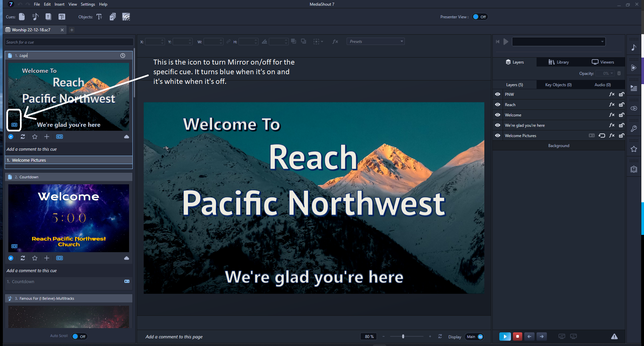Open the Presets dropdown
Viewport: 644px width, 346px height.
point(376,42)
